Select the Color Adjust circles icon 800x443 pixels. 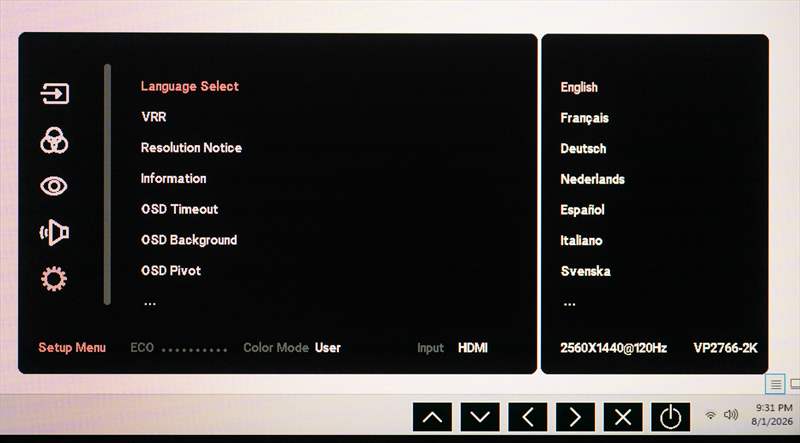pyautogui.click(x=54, y=140)
